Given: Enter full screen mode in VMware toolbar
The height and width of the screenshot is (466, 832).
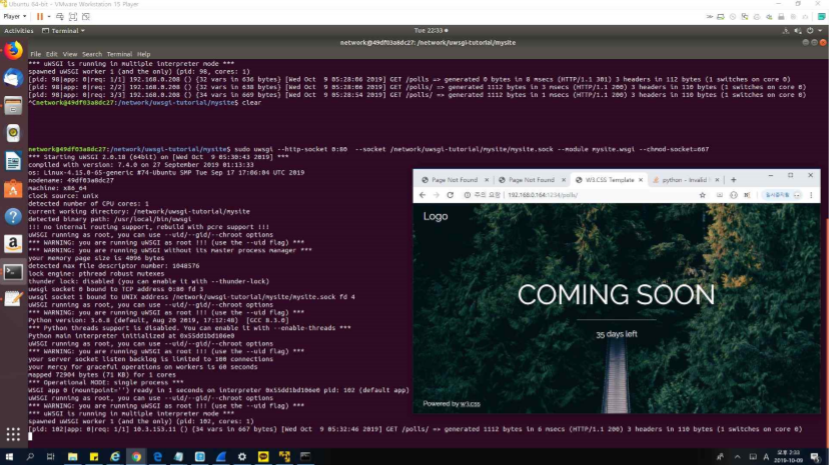Looking at the screenshot, I should click(73, 16).
